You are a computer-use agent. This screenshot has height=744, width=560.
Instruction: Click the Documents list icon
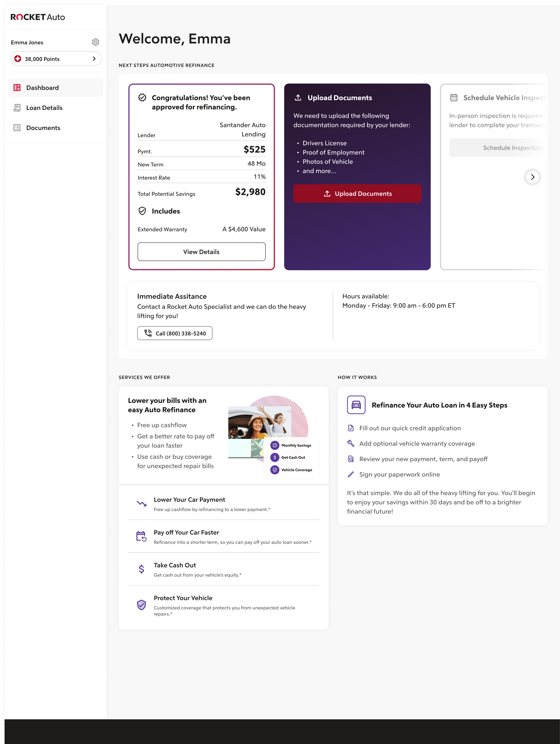tap(17, 128)
